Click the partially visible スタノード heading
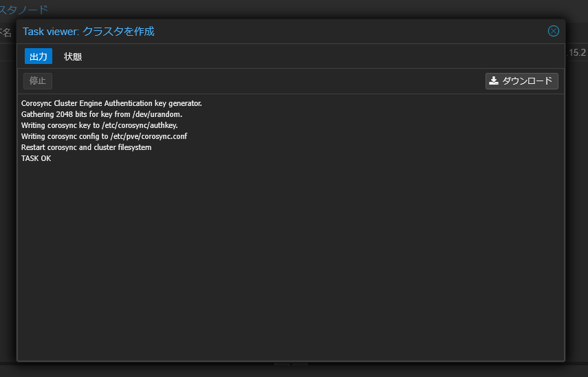Image resolution: width=588 pixels, height=377 pixels. (24, 10)
